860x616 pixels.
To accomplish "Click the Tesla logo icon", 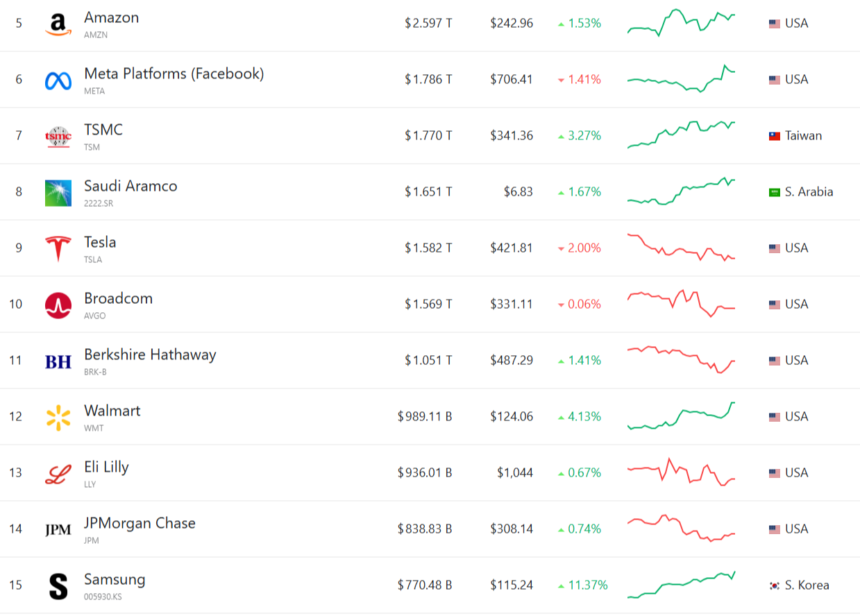I will click(x=58, y=248).
